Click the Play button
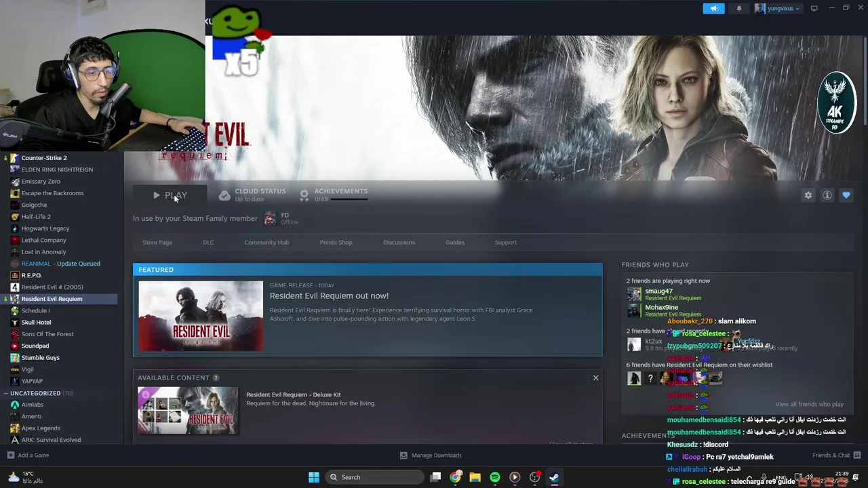Image resolution: width=868 pixels, height=488 pixels. (170, 195)
